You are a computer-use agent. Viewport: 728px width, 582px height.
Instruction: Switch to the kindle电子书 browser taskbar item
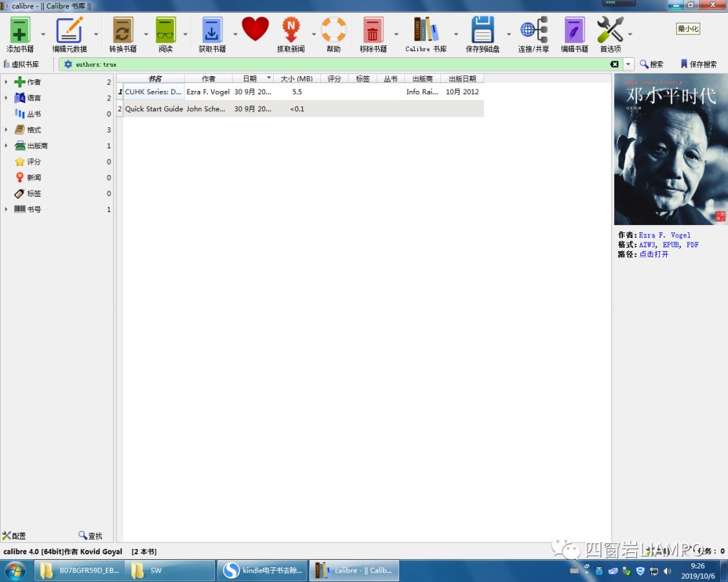click(x=263, y=571)
